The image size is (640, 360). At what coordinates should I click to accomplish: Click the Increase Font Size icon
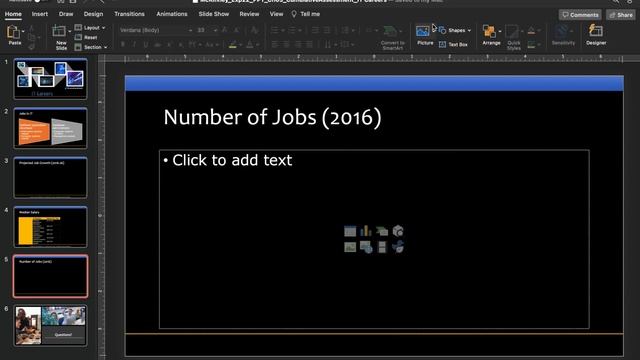pyautogui.click(x=224, y=30)
